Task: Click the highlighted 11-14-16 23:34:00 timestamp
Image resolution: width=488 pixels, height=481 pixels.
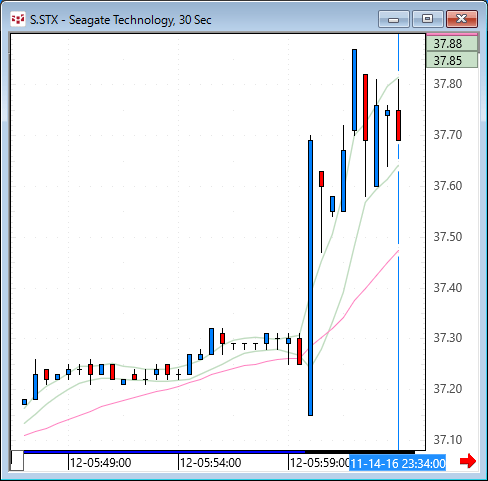Action: pos(398,463)
